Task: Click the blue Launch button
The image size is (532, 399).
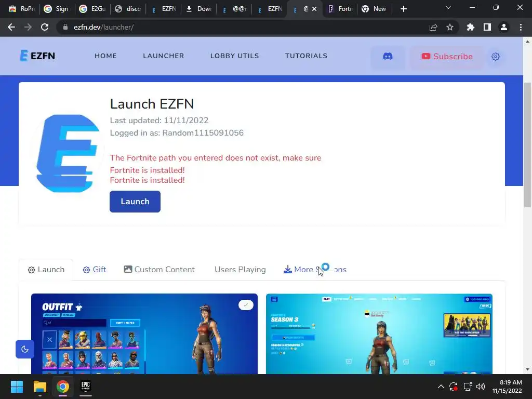Action: click(x=135, y=202)
